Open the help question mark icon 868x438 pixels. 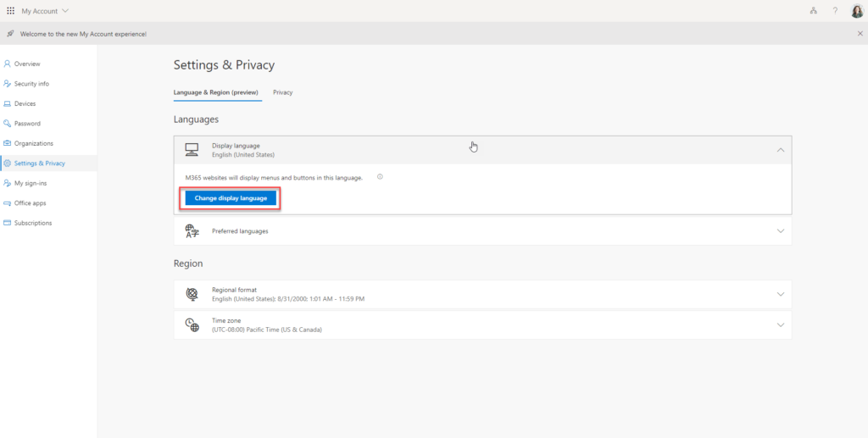(x=835, y=11)
